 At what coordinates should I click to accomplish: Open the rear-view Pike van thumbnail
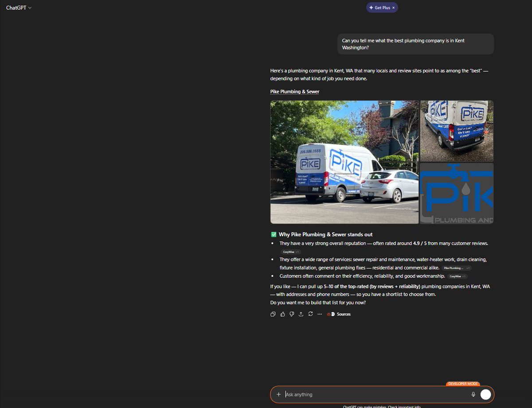pyautogui.click(x=457, y=131)
